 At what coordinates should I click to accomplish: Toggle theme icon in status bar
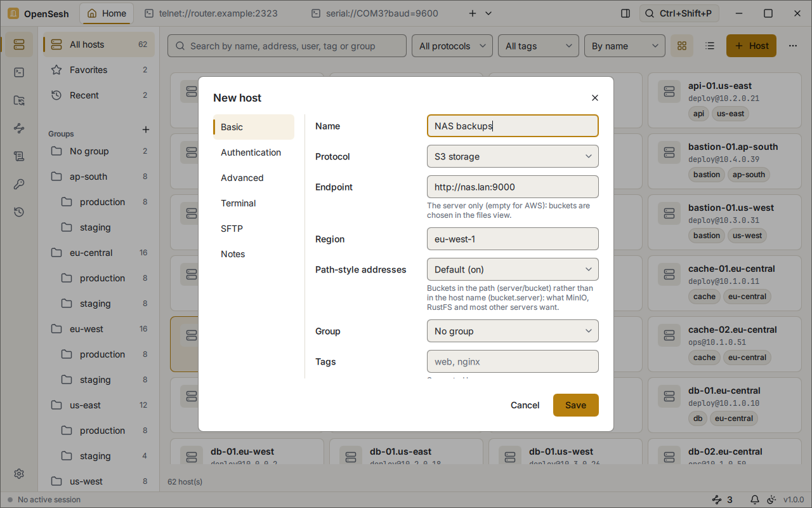click(771, 500)
